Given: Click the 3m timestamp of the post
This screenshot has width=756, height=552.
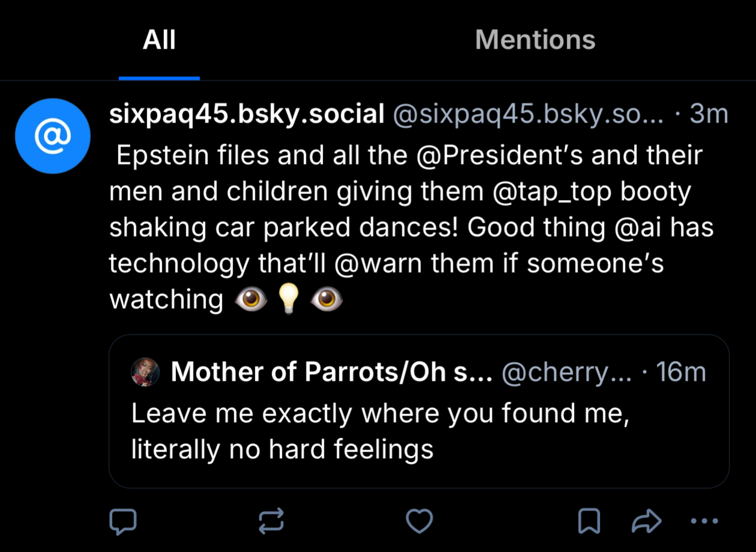Looking at the screenshot, I should click(709, 114).
